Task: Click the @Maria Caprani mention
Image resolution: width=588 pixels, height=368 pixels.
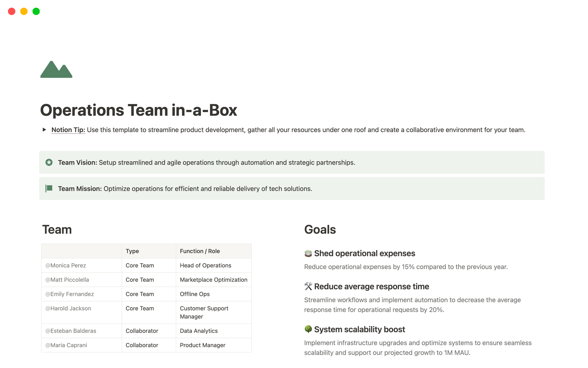Action: click(x=66, y=345)
